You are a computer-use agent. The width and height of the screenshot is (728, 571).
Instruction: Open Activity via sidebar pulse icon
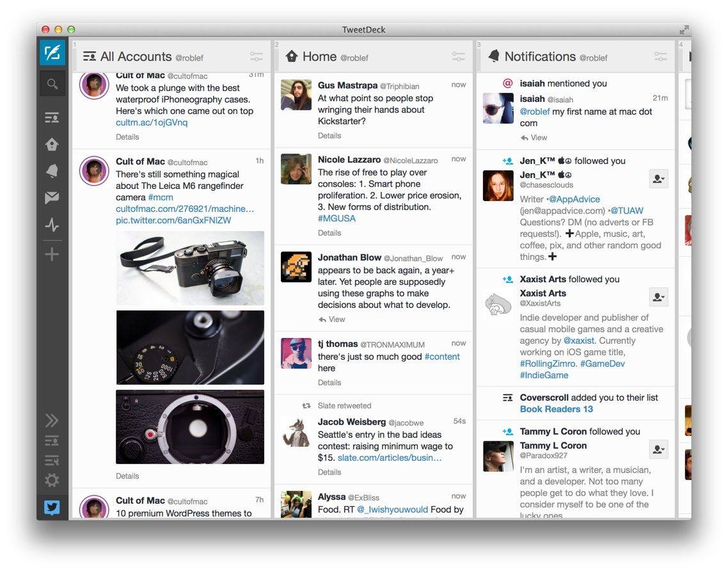[52, 225]
